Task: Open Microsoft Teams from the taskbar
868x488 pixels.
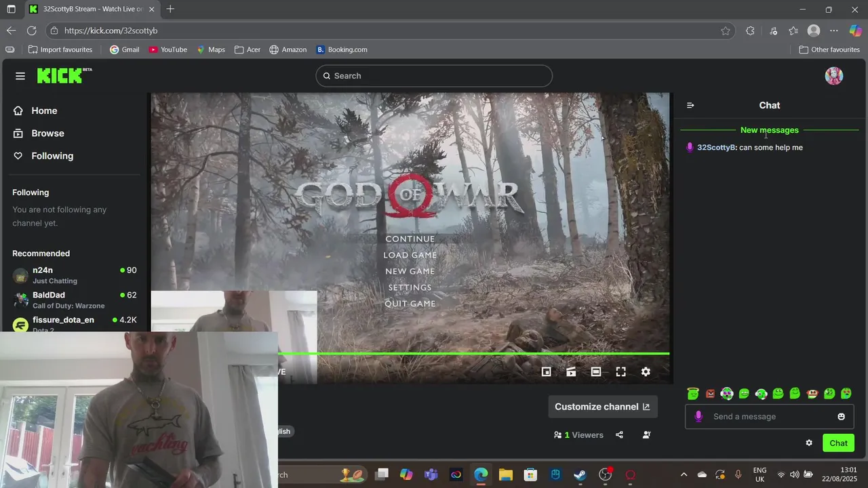Action: tap(431, 474)
